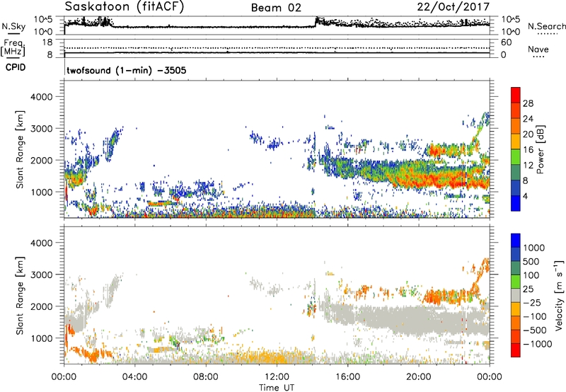Click the '04:00' time tick label
566x392 pixels.
tap(134, 377)
